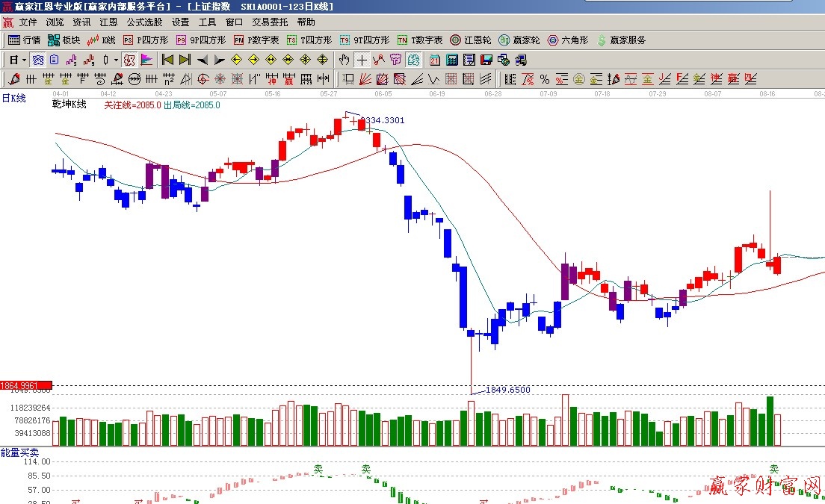Select the hand pan tool
The width and height of the screenshot is (825, 504).
point(344,60)
